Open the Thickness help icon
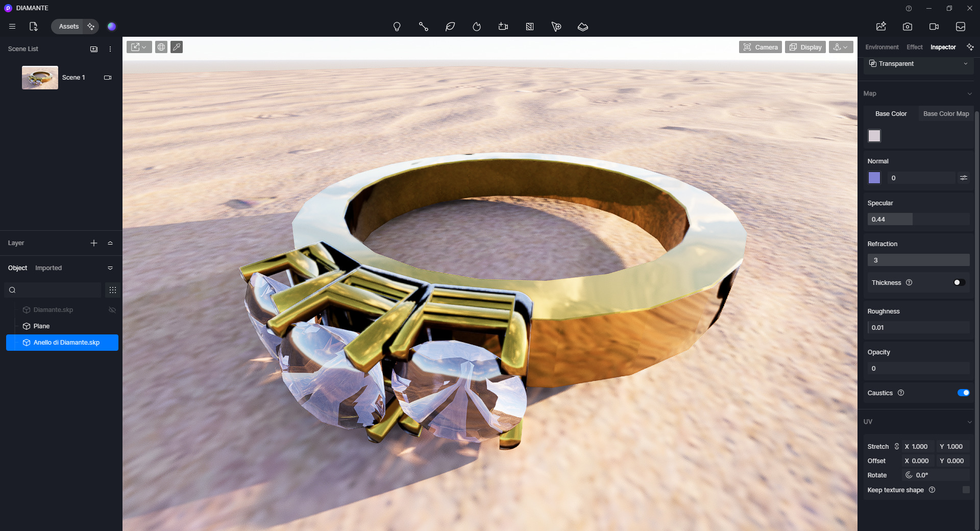Image resolution: width=980 pixels, height=531 pixels. coord(909,283)
